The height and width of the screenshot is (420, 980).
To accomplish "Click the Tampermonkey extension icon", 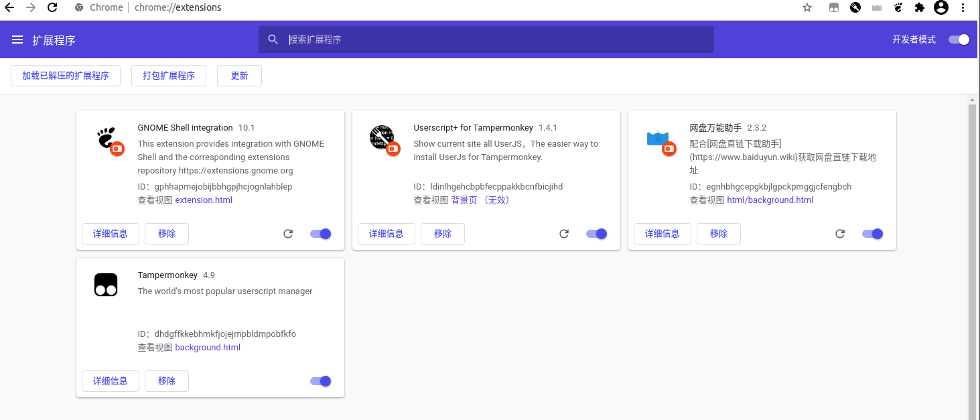I will click(x=106, y=285).
